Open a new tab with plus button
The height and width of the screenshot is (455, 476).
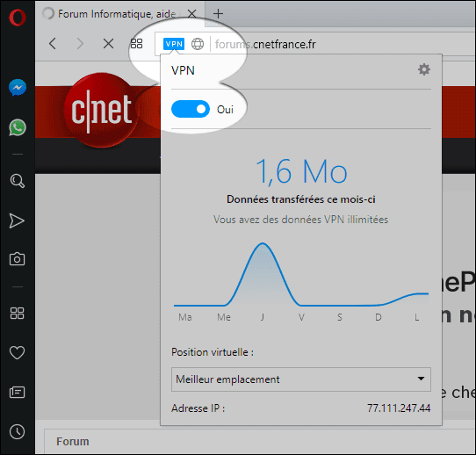coord(218,14)
